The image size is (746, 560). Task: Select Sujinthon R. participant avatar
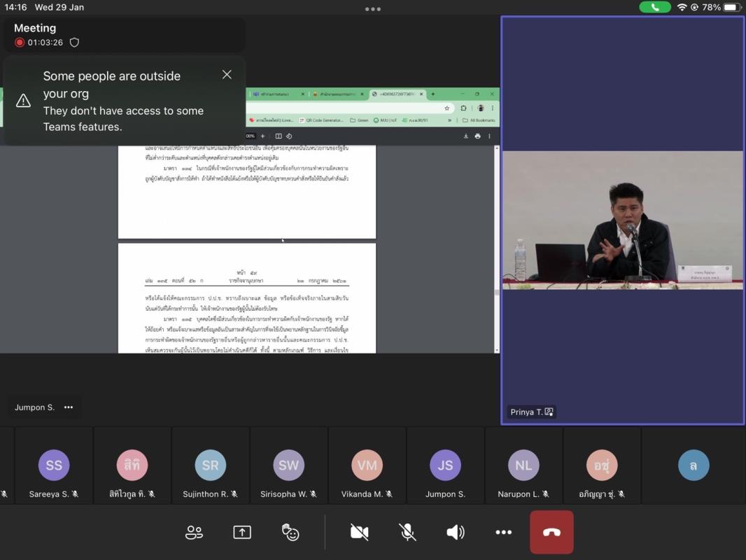(x=210, y=465)
